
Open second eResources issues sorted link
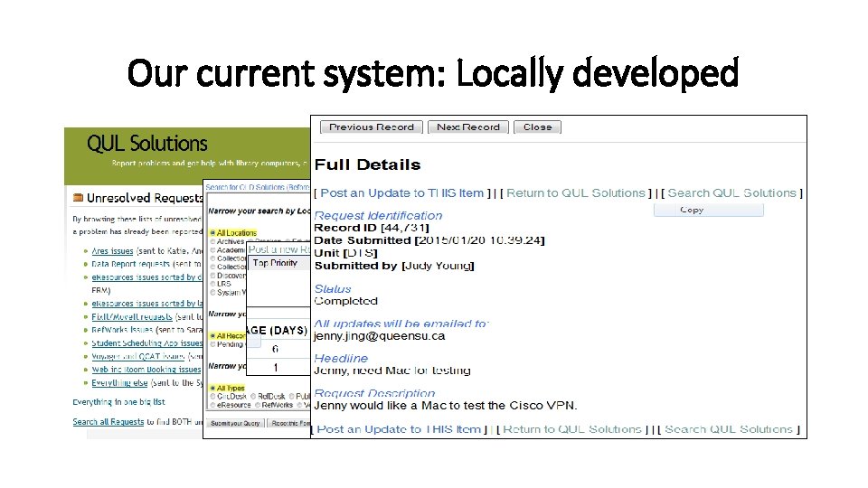click(146, 304)
